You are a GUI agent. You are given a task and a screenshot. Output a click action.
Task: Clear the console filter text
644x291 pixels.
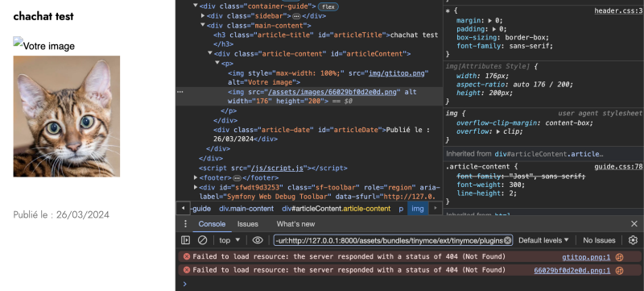(508, 240)
